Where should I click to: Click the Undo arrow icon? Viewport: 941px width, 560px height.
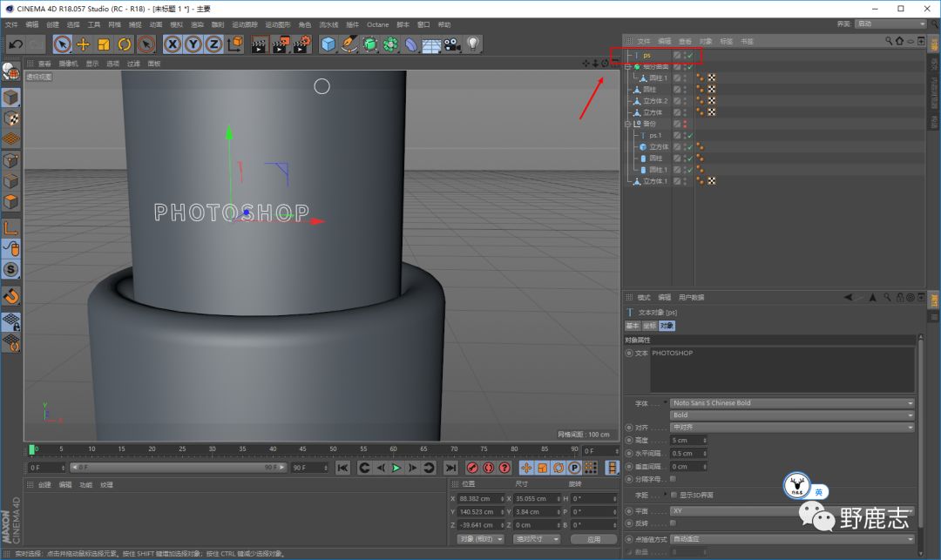point(15,44)
